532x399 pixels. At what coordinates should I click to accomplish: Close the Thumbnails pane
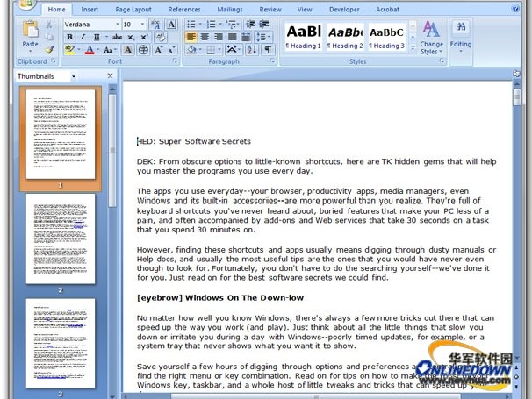pos(110,76)
